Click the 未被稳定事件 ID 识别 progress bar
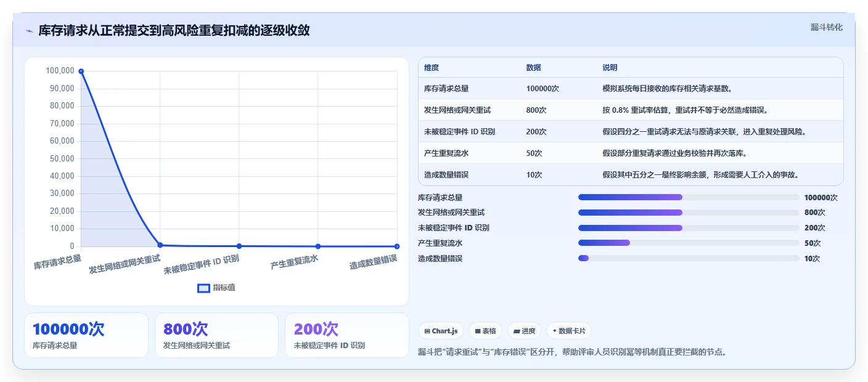Image resolution: width=868 pixels, height=382 pixels. [689, 228]
